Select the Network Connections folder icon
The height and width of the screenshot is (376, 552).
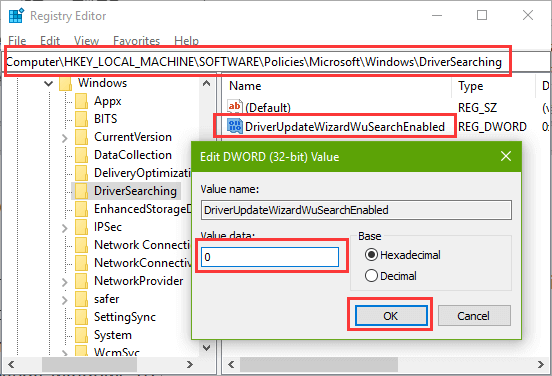pos(81,245)
